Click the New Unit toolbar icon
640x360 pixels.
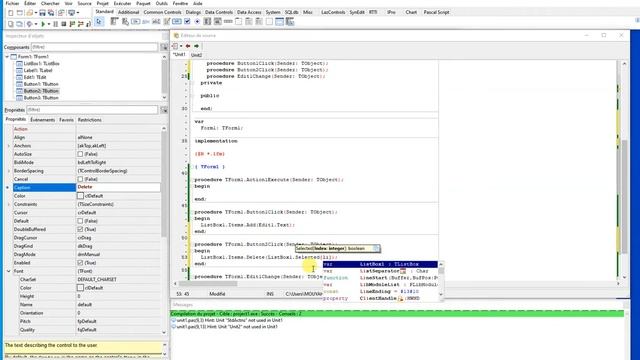click(11, 13)
